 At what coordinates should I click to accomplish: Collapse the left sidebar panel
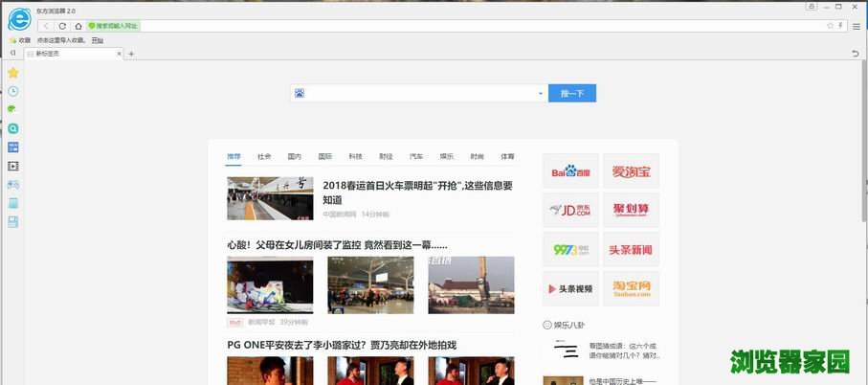[x=11, y=54]
